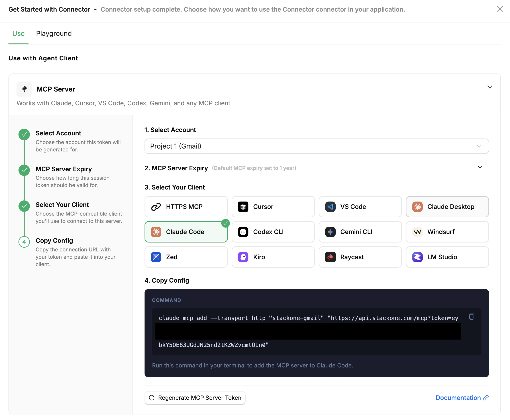Click the step 4 Copy Config circle

coord(24,242)
